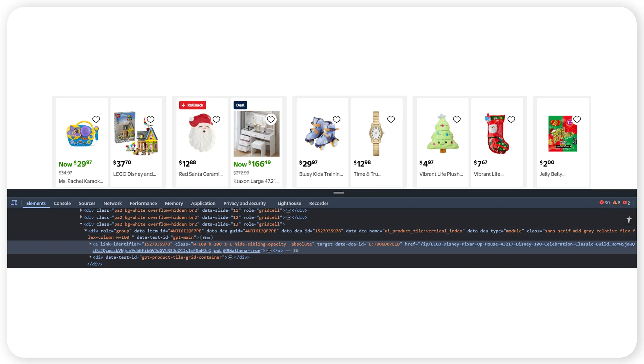Image resolution: width=644 pixels, height=364 pixels.
Task: Toggle the device emulation icon in DevTools
Action: point(14,203)
